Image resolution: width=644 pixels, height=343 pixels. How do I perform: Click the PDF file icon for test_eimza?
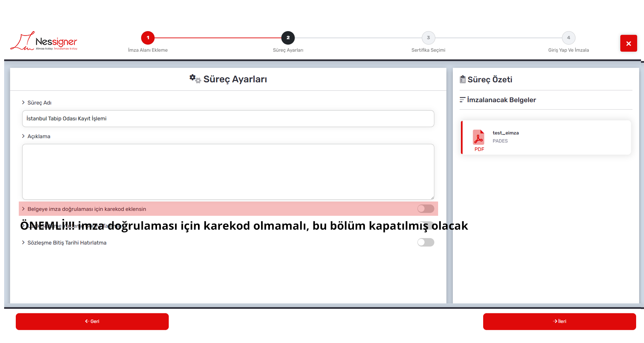(479, 138)
